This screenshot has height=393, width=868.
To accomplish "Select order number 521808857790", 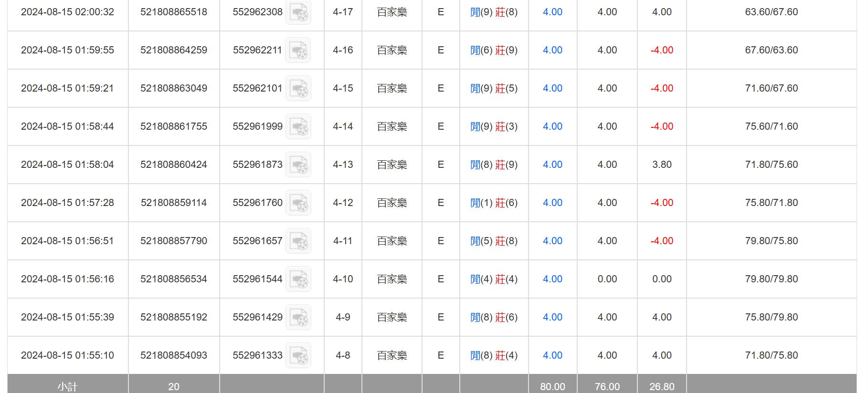I will point(174,241).
